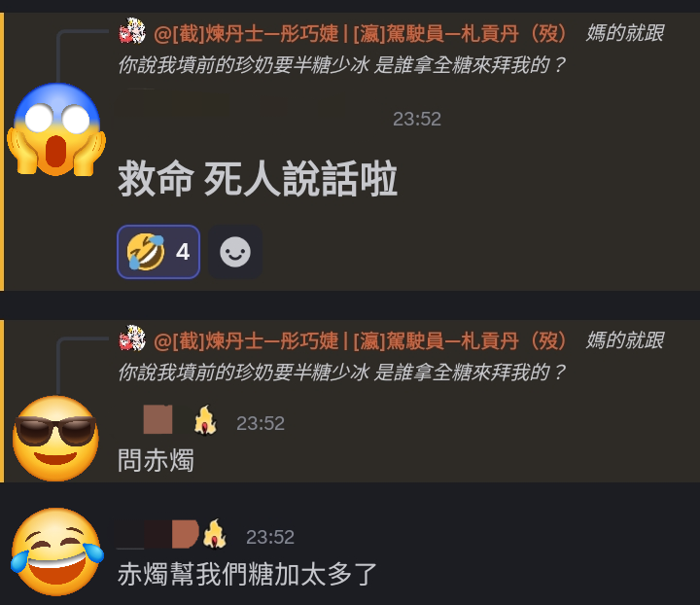This screenshot has width=700, height=605.
Task: Click the flame badge beside the last message author
Action: point(215,534)
